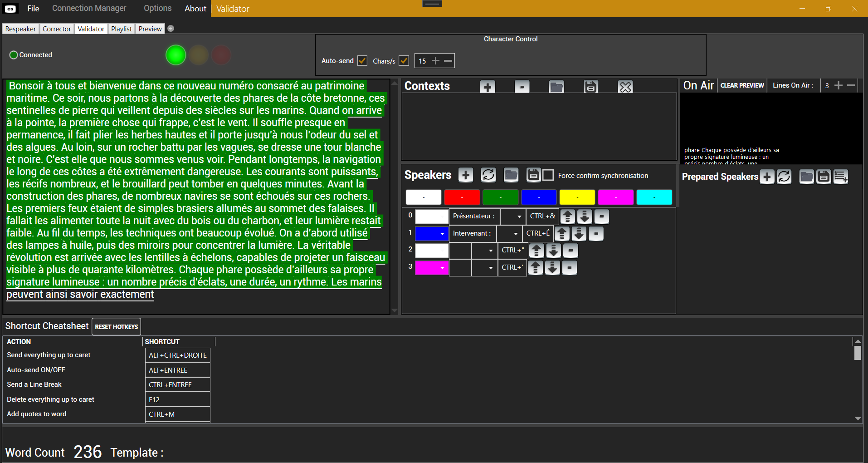
Task: Select the cyan speaker color swatch
Action: click(x=654, y=197)
